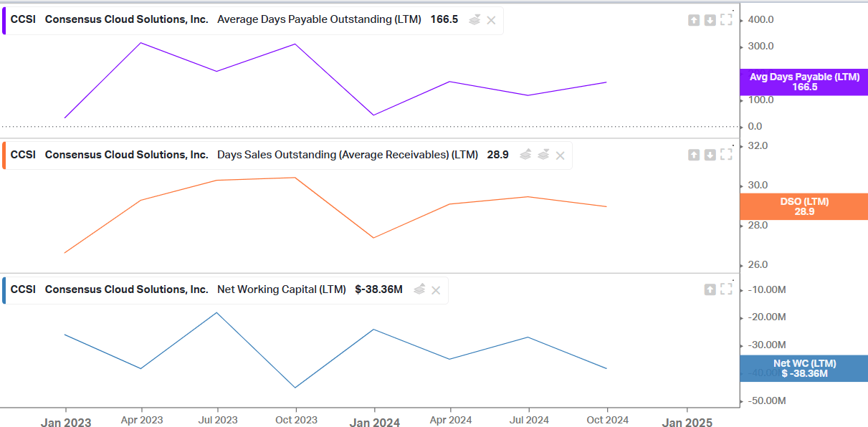Open fullscreen view of the DSO panel
The width and height of the screenshot is (868, 427).
coord(726,155)
